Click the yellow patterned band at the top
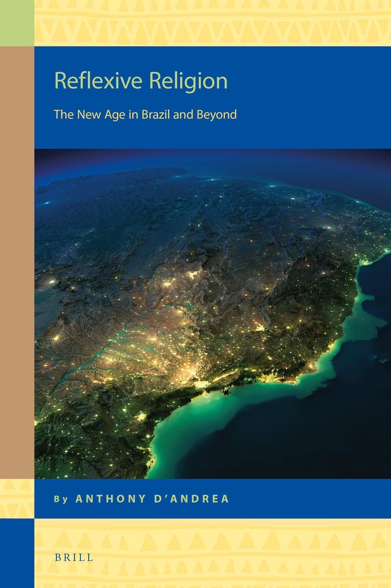 point(212,23)
